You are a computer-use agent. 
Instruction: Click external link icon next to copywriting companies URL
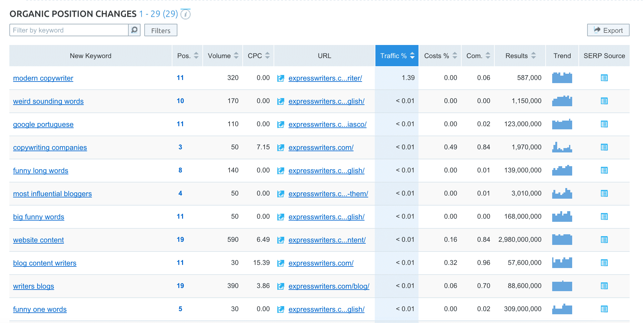(x=280, y=147)
